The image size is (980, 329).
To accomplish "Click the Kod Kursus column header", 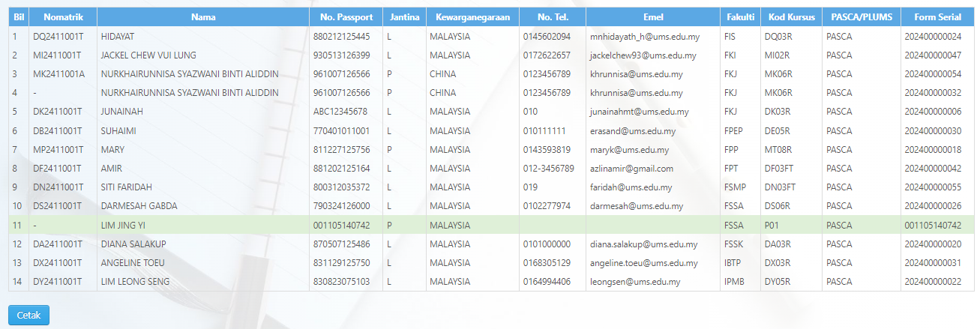I will click(790, 17).
